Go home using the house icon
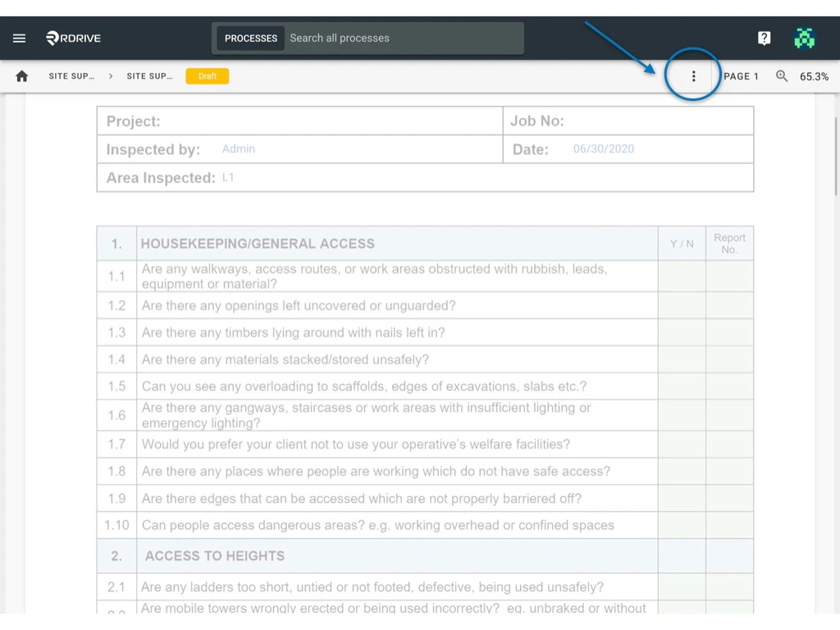840x630 pixels. pyautogui.click(x=21, y=75)
